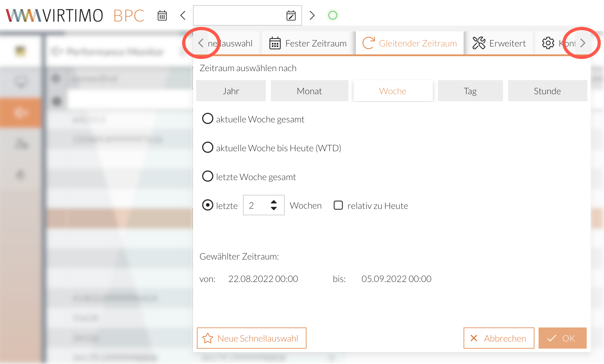
Task: Select 'aktuelle Woche gesamt' radio option
Action: [208, 119]
